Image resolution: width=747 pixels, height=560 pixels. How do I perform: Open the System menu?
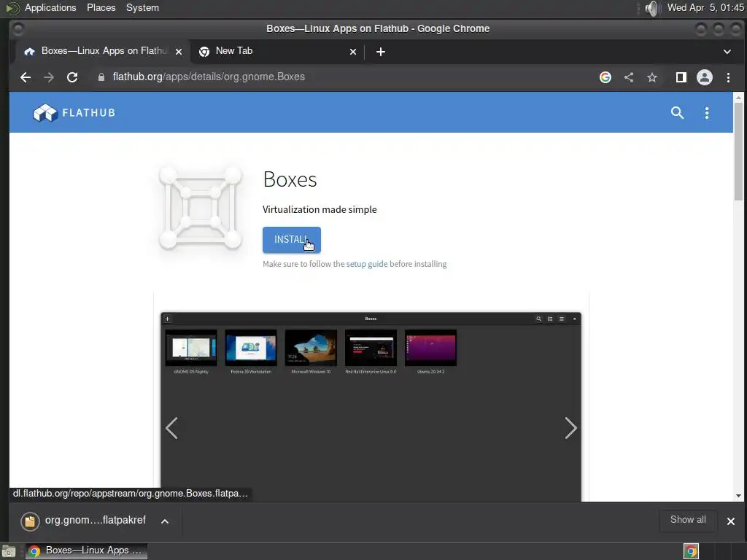[x=142, y=7]
